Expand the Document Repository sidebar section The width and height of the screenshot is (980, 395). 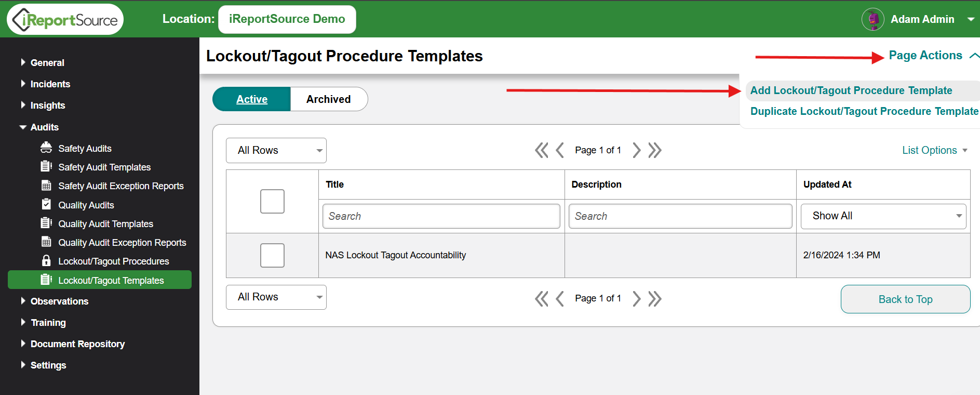[23, 344]
